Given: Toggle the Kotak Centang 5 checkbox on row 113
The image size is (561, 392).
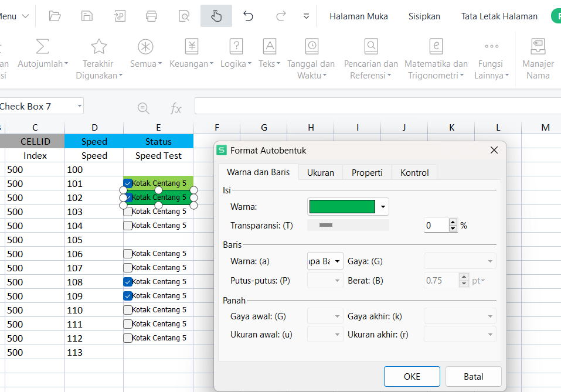Looking at the screenshot, I should 127,352.
